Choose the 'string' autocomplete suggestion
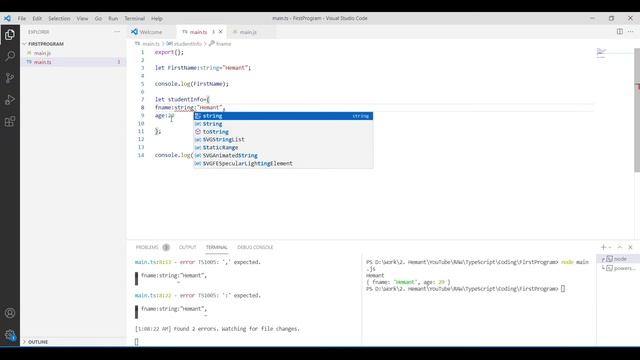This screenshot has height=360, width=640. (283, 116)
